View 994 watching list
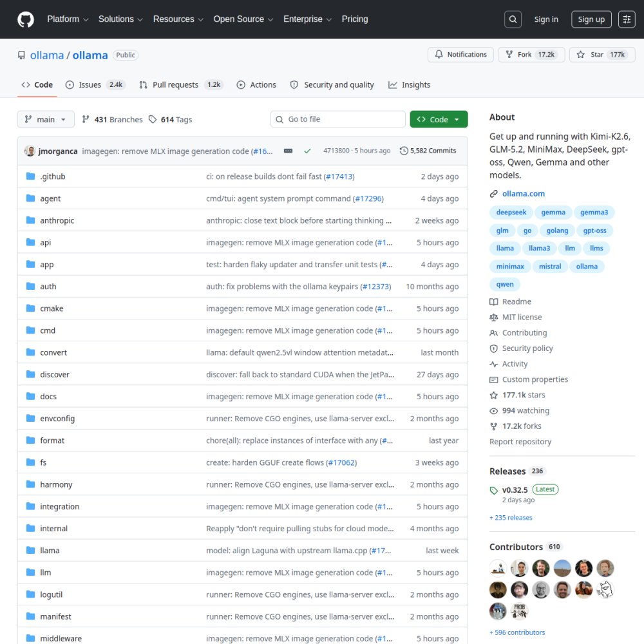The width and height of the screenshot is (644, 644). [519, 411]
